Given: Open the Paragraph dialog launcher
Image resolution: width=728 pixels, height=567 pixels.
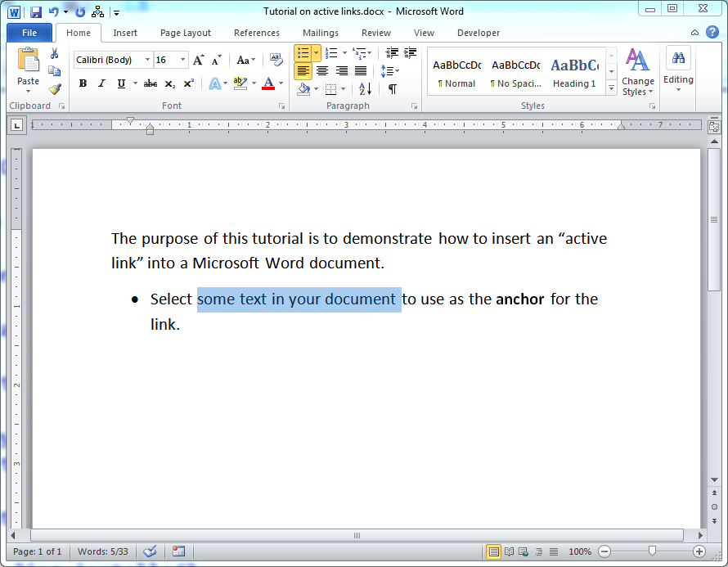Looking at the screenshot, I should [414, 106].
